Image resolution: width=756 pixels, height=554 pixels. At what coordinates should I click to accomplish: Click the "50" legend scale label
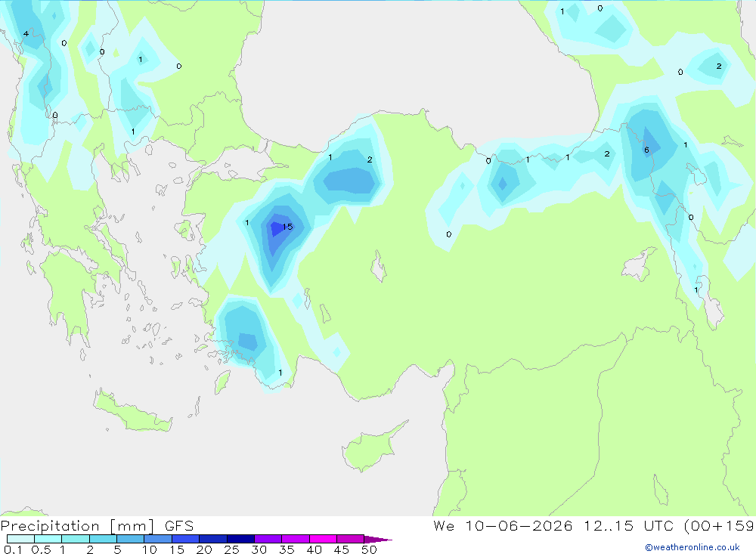369,549
